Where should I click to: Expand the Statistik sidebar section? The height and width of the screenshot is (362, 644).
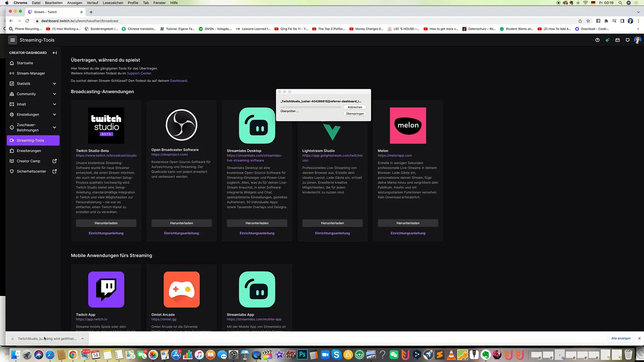click(x=55, y=83)
